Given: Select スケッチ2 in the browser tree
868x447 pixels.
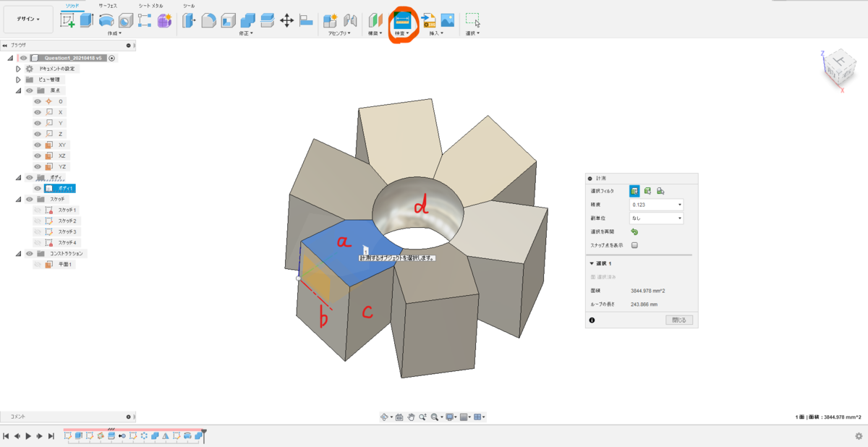Looking at the screenshot, I should pyautogui.click(x=67, y=221).
